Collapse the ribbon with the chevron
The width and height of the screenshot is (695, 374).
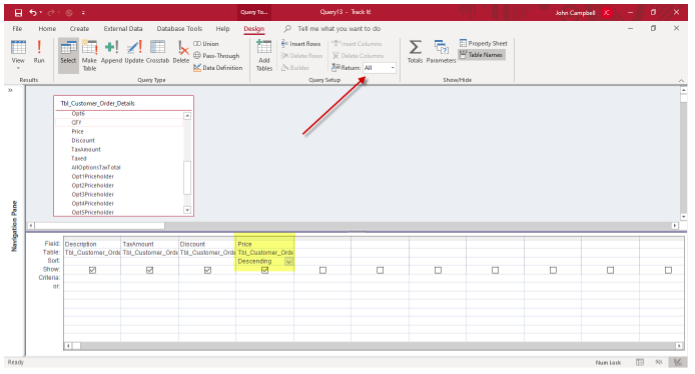(x=681, y=80)
